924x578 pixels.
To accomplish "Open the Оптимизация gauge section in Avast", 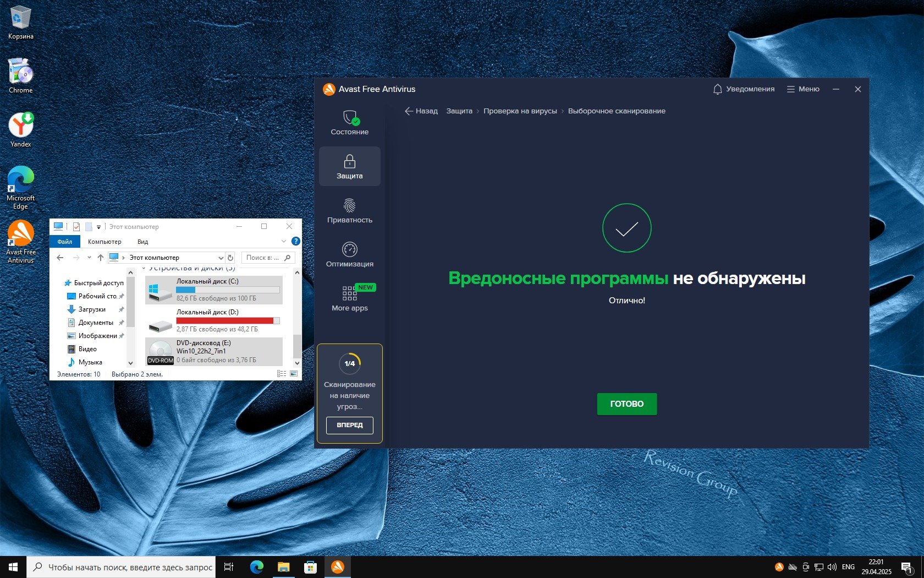I will click(x=350, y=255).
